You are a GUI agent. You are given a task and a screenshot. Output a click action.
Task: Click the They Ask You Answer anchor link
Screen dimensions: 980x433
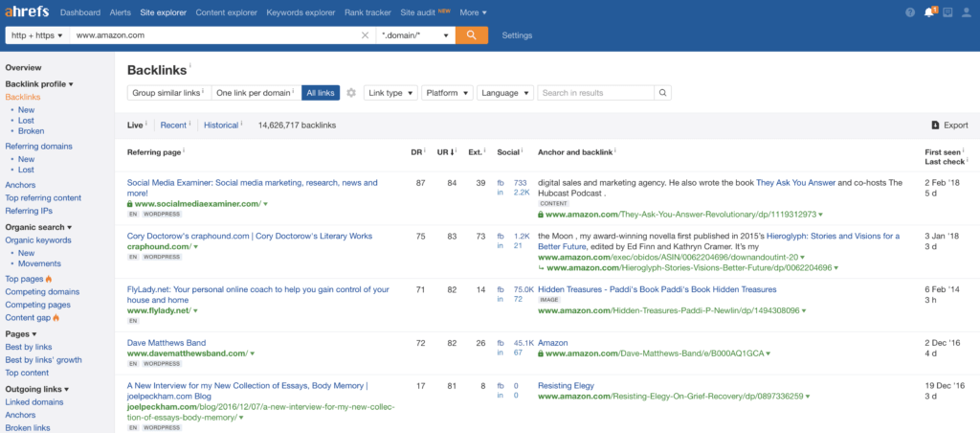[x=795, y=183]
